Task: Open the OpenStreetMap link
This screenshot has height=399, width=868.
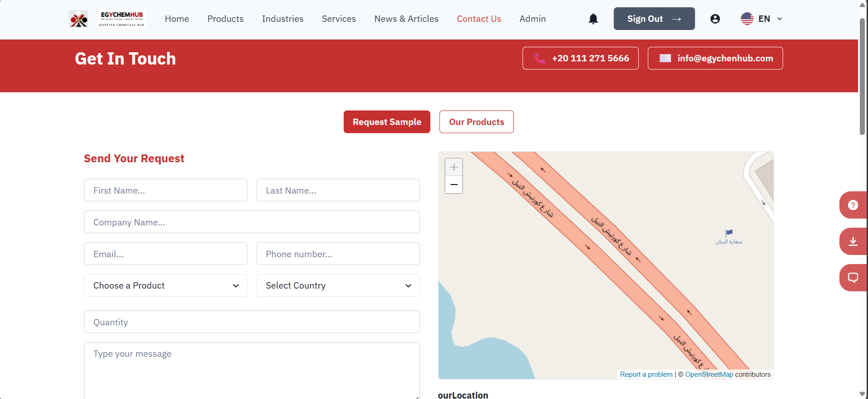Action: coord(709,374)
